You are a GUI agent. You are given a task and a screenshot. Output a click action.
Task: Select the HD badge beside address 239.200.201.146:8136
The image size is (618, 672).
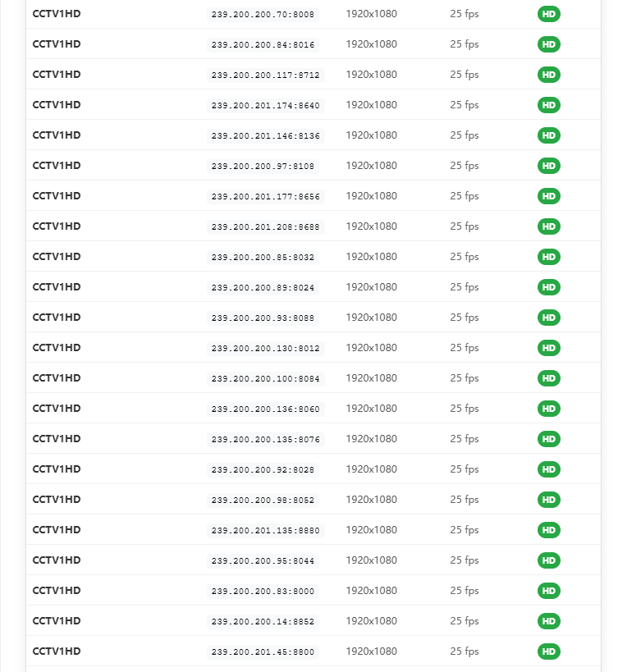point(548,135)
